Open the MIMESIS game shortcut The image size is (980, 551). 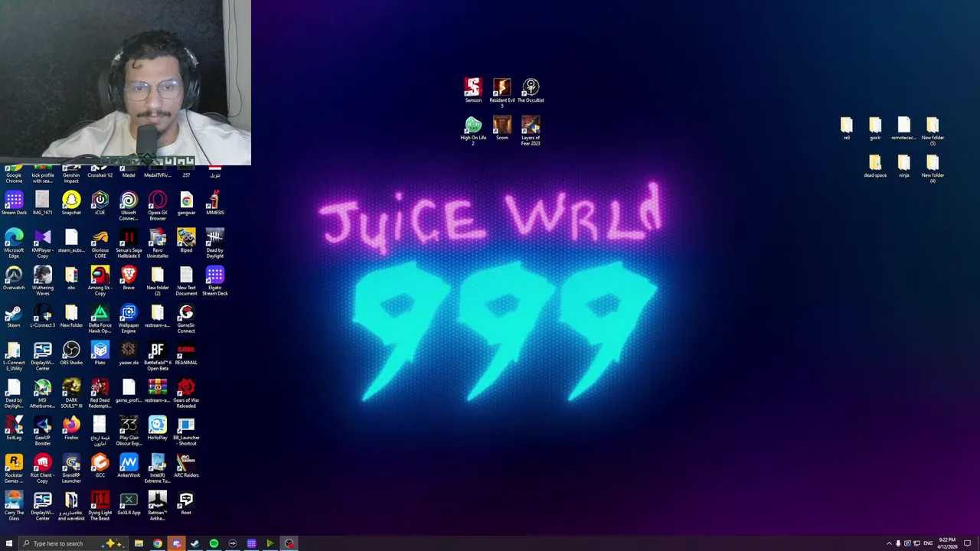tap(215, 201)
